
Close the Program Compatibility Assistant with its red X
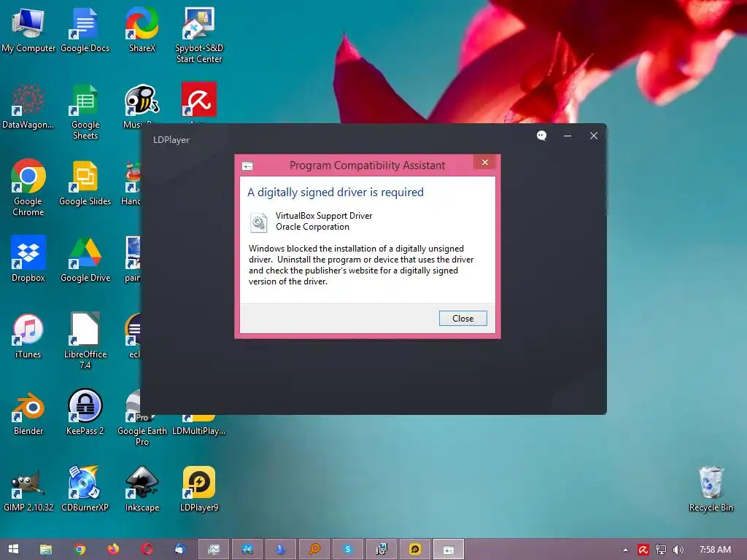[x=484, y=163]
